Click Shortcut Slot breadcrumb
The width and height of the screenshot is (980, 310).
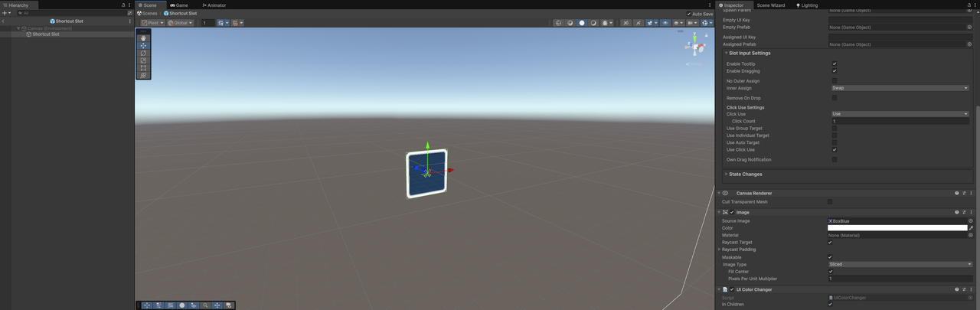180,14
